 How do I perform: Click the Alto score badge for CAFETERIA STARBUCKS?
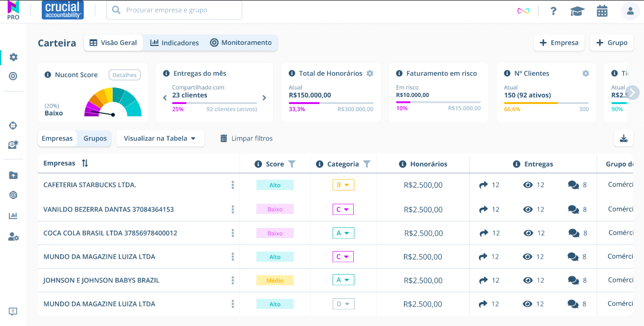click(275, 185)
